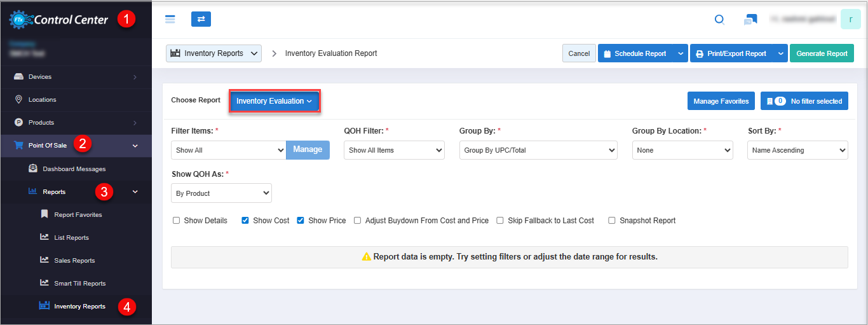Click the FTx Control Center logo
868x325 pixels.
[59, 20]
